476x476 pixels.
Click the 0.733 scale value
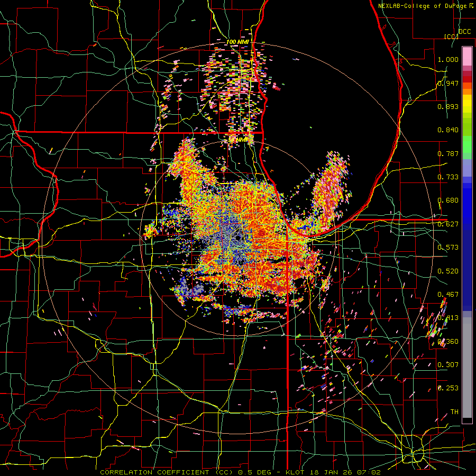coord(448,177)
